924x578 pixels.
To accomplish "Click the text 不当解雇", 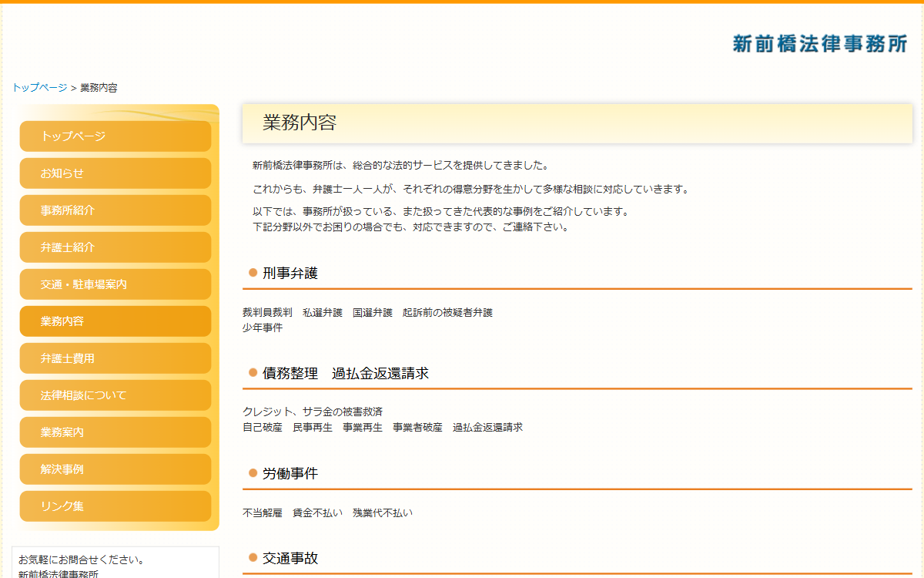I will [263, 512].
